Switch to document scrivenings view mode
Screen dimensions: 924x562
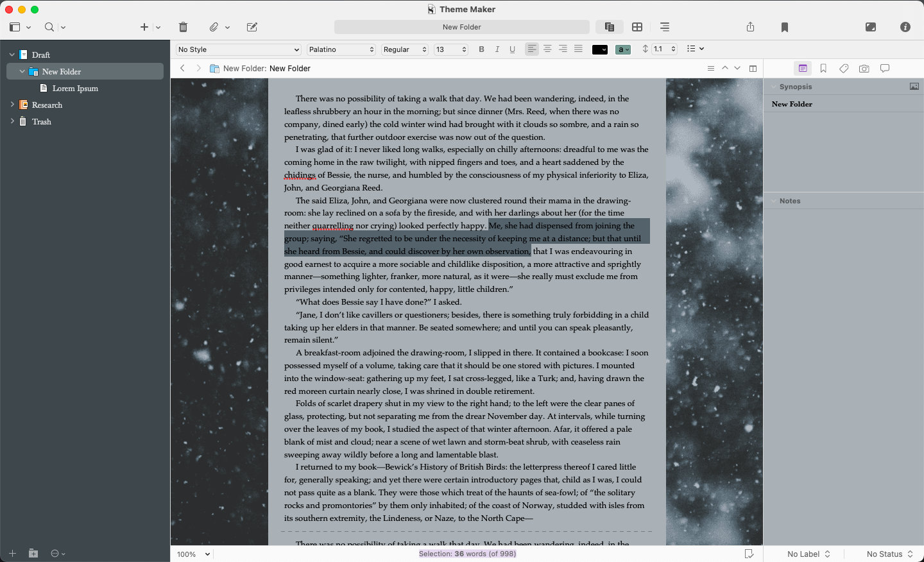pos(610,27)
